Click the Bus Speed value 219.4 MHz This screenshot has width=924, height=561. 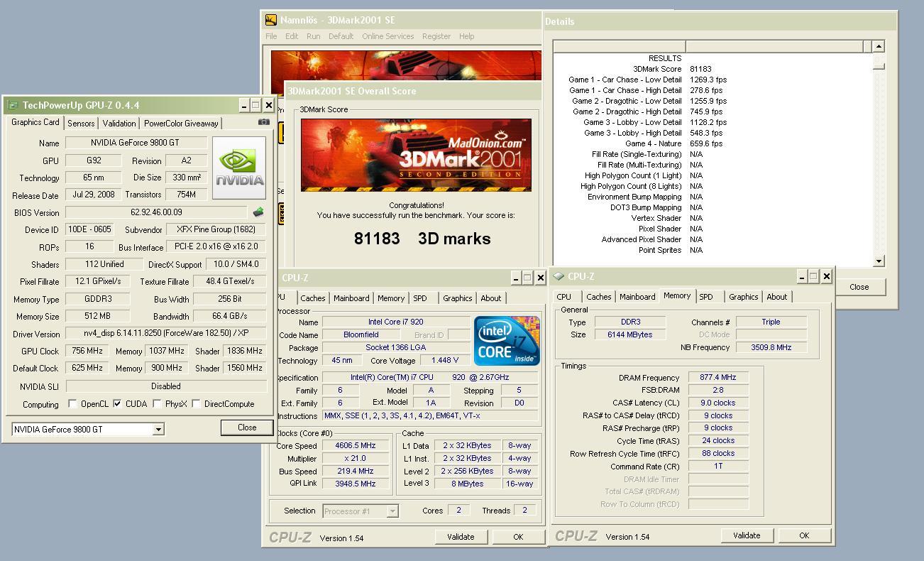coord(356,472)
